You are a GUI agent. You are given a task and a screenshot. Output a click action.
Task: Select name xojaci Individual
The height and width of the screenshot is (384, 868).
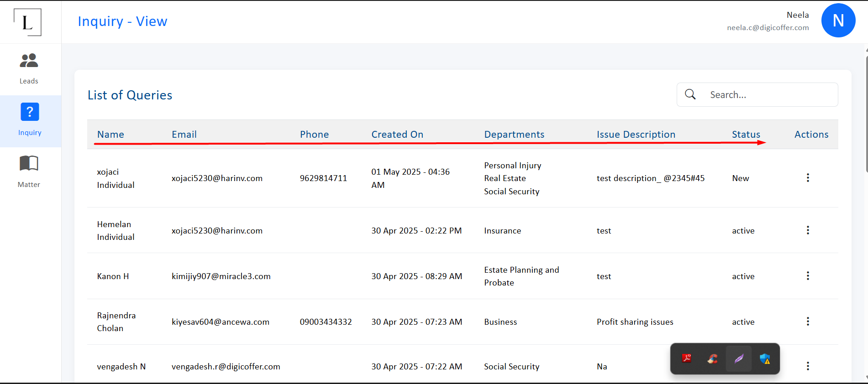coord(116,178)
